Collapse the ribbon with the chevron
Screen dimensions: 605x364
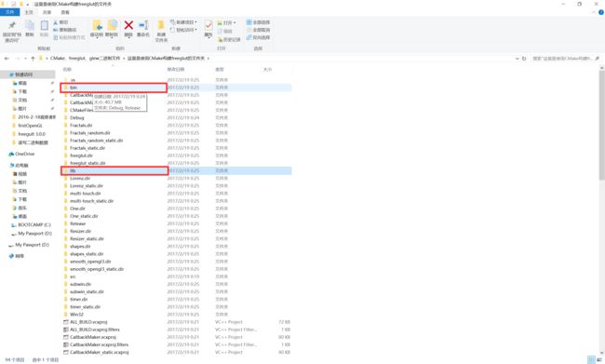[594, 12]
